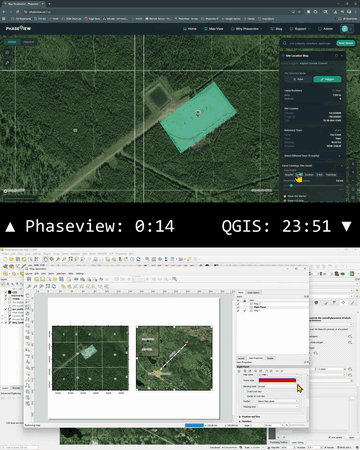Open the Home nav link in Phaseview
This screenshot has height=450, width=360.
coord(190,29)
